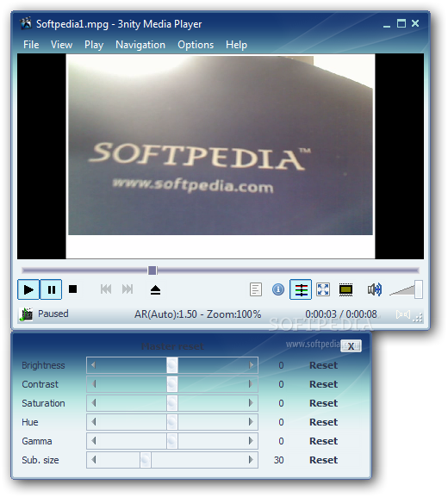
Task: Click the status bar player icon
Action: pos(26,314)
